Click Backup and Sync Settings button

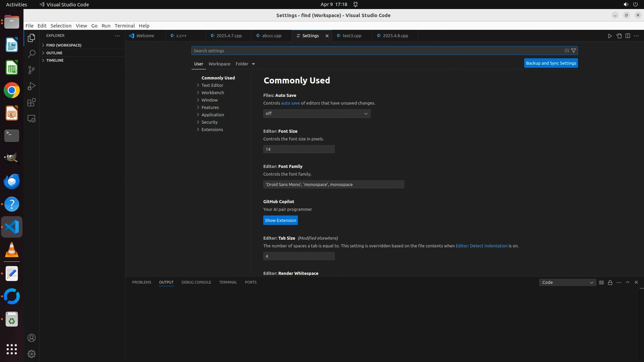click(551, 63)
